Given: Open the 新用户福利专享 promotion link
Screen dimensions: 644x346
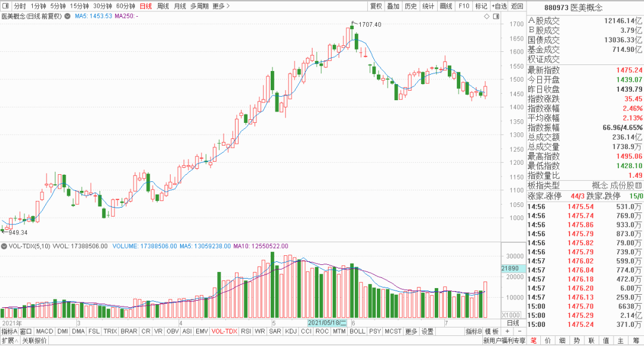Looking at the screenshot, I should coord(504,341).
